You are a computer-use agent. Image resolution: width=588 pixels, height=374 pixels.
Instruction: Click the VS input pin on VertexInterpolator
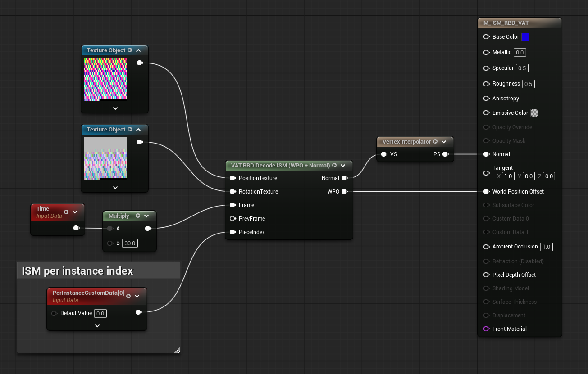384,154
